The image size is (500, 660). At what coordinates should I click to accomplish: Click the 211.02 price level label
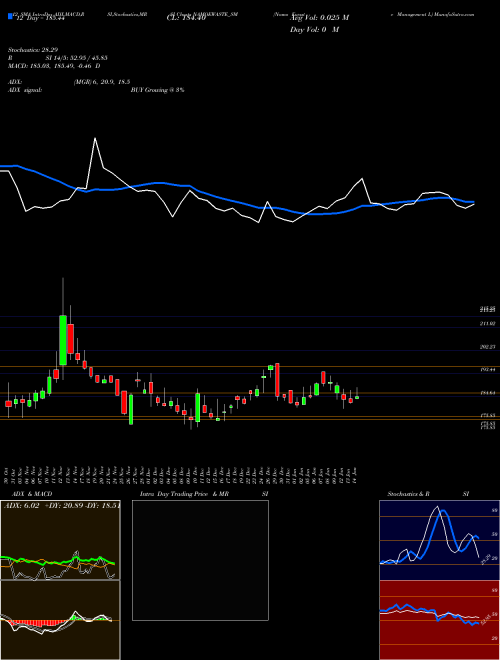coord(489,323)
